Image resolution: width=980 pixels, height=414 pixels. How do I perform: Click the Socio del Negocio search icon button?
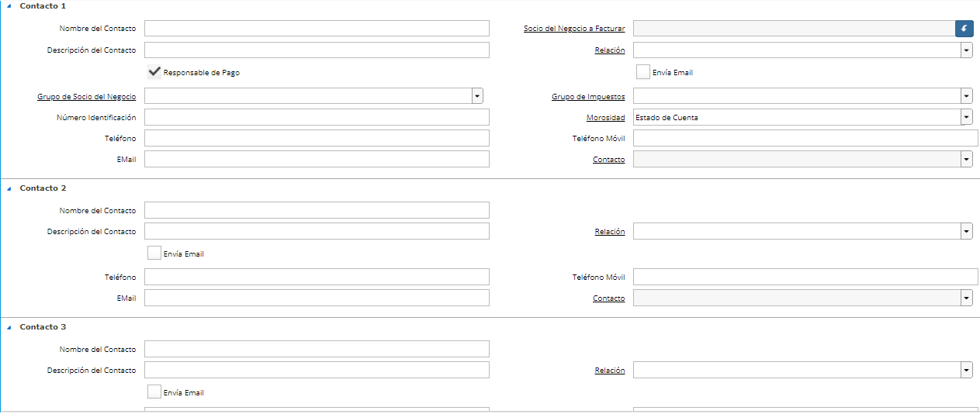pyautogui.click(x=964, y=29)
